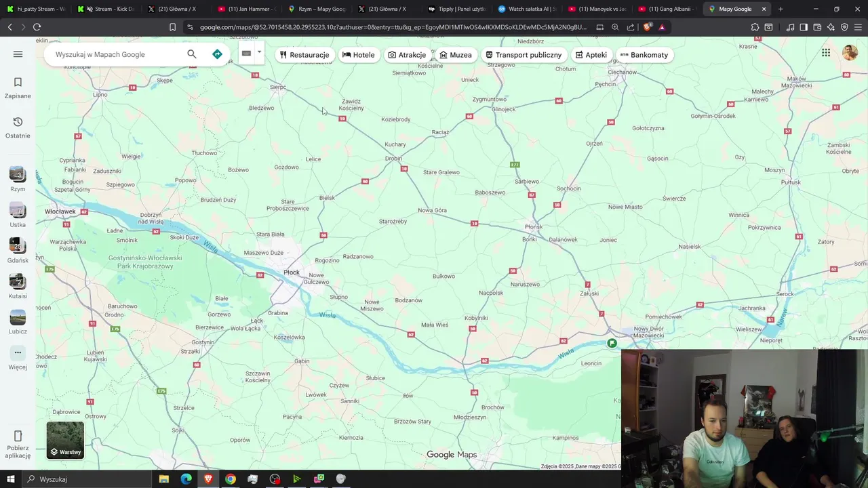Filter by Atrakcje
This screenshot has width=868, height=488.
click(x=407, y=55)
